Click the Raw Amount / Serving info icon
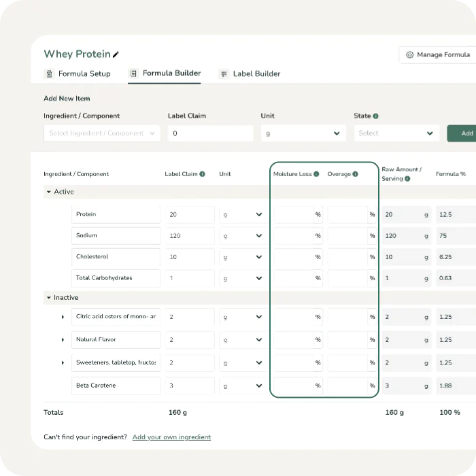 pyautogui.click(x=407, y=179)
